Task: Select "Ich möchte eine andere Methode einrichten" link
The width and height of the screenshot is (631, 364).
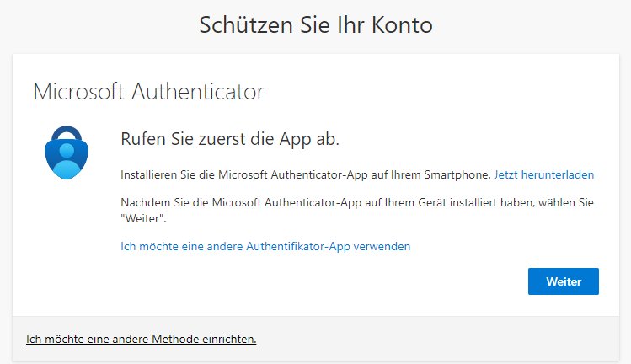Action: tap(141, 339)
